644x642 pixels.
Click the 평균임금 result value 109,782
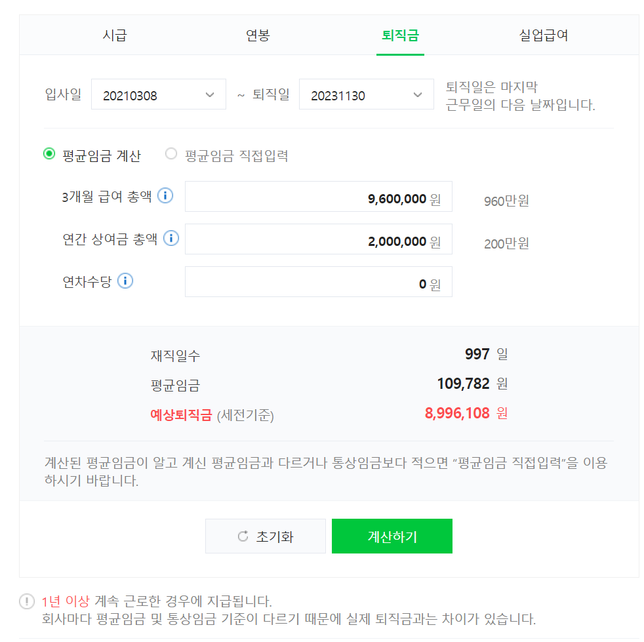coord(463,383)
